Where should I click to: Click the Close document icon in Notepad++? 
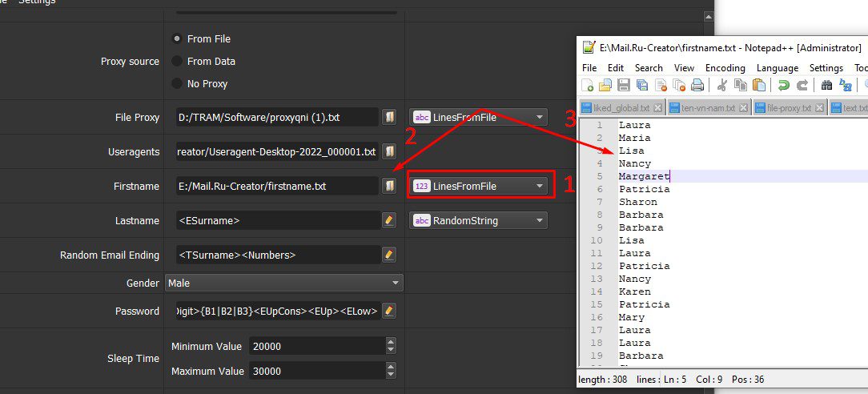pyautogui.click(x=661, y=85)
